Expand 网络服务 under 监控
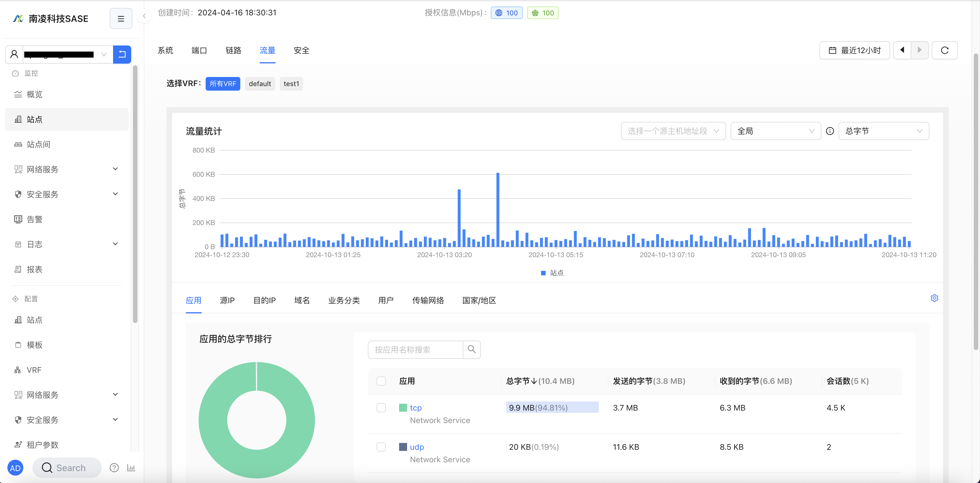Viewport: 980px width, 483px height. (66, 169)
